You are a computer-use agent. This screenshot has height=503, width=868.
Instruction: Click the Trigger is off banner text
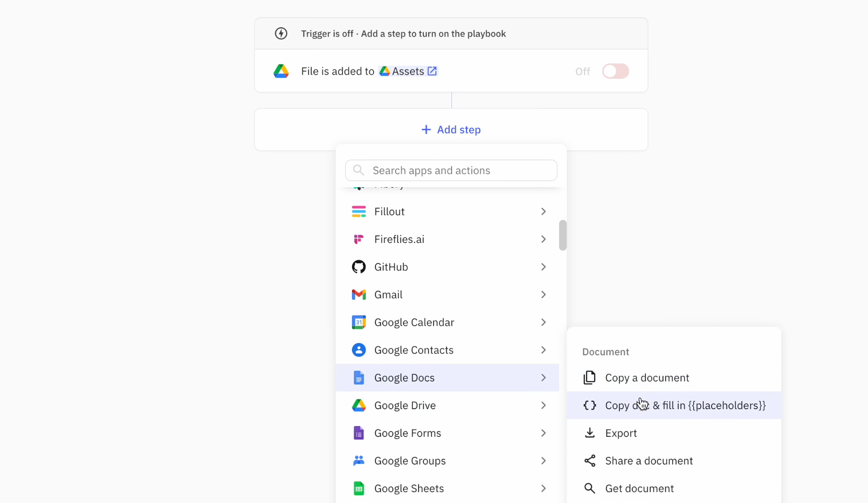403,34
